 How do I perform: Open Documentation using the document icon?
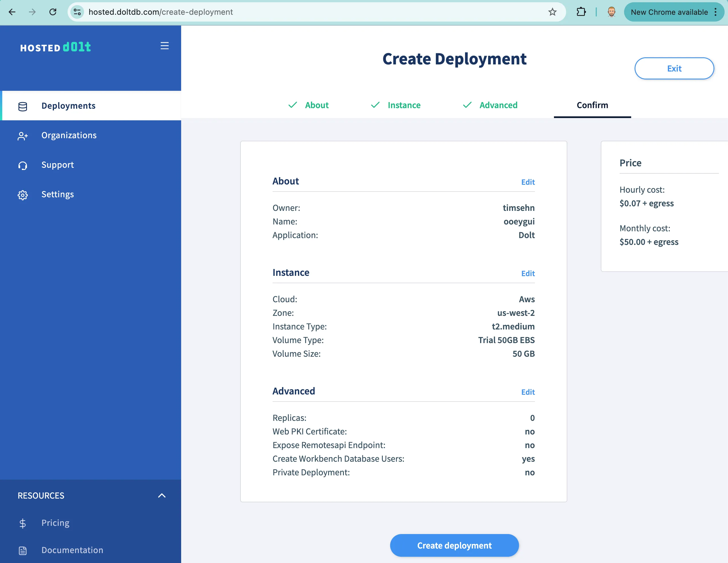(x=22, y=550)
